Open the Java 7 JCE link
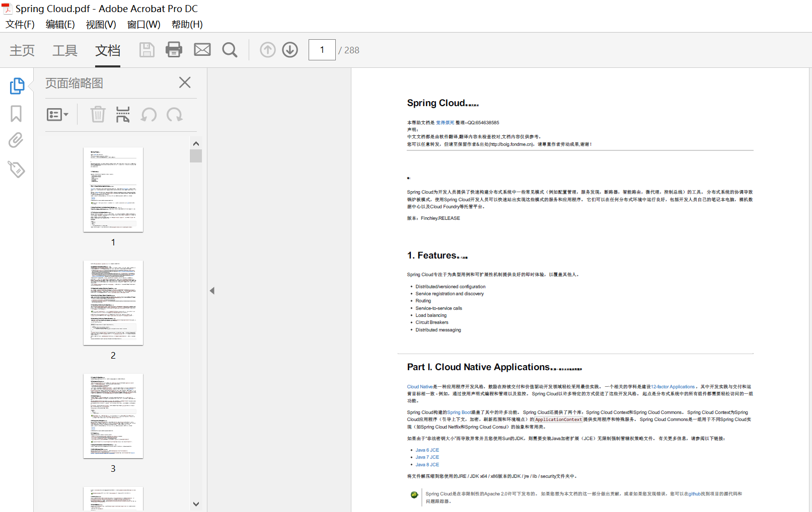 [x=427, y=457]
